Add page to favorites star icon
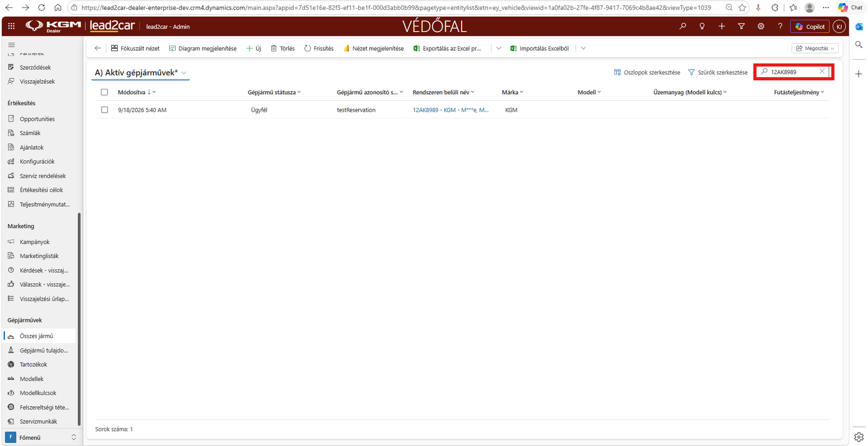The width and height of the screenshot is (868, 446). point(742,8)
